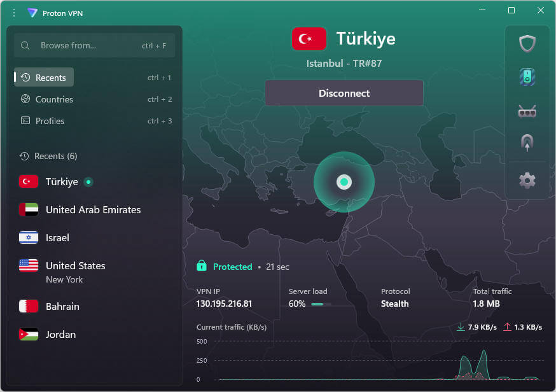Click VPN IP 130.195.216.81

[x=224, y=304]
